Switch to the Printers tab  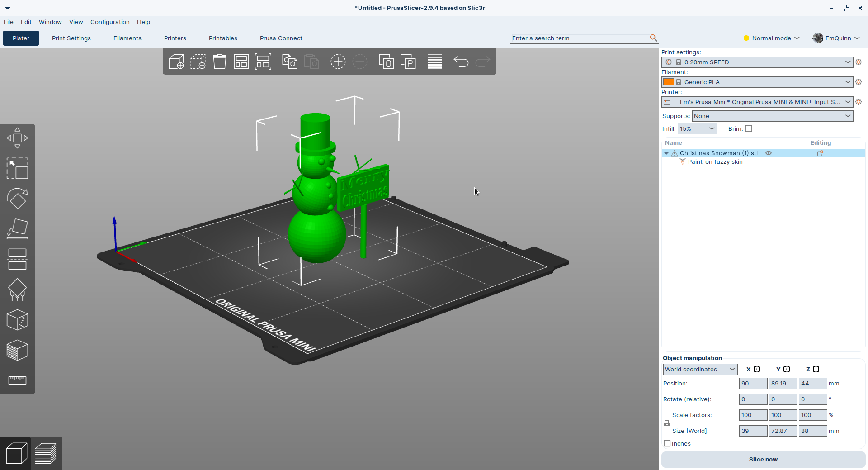[175, 38]
